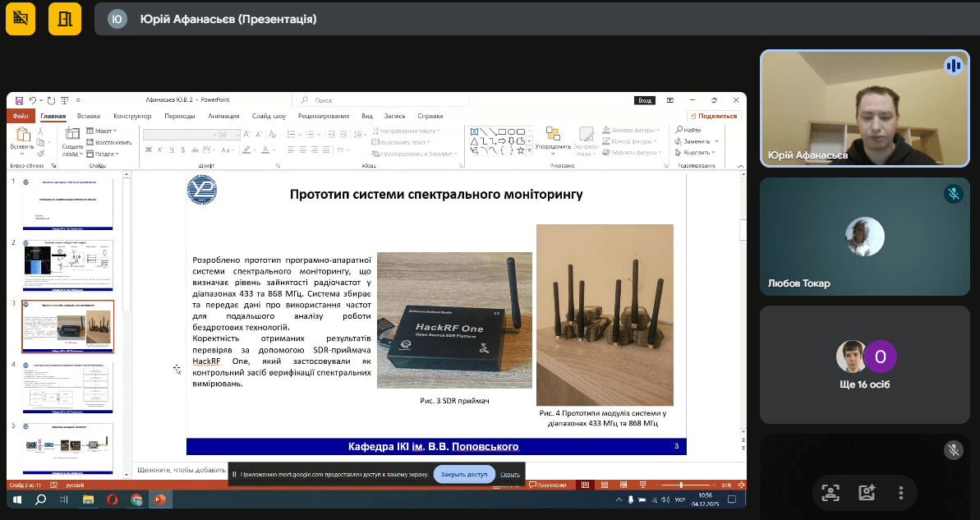Click the PowerPoint save icon

(x=19, y=100)
